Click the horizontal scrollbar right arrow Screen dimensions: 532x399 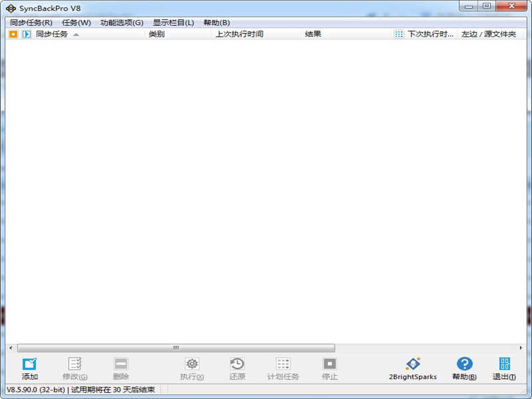[x=521, y=348]
